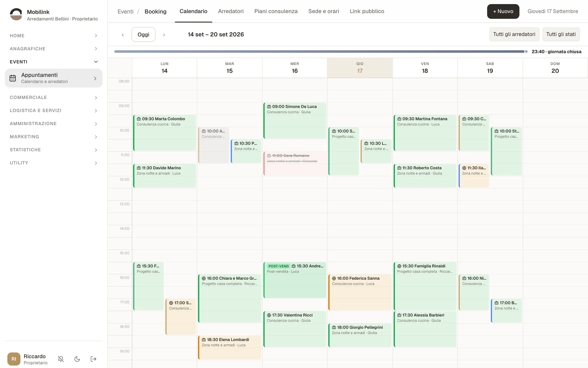Select DOM 20 day header
Image resolution: width=588 pixels, height=368 pixels.
pyautogui.click(x=555, y=68)
